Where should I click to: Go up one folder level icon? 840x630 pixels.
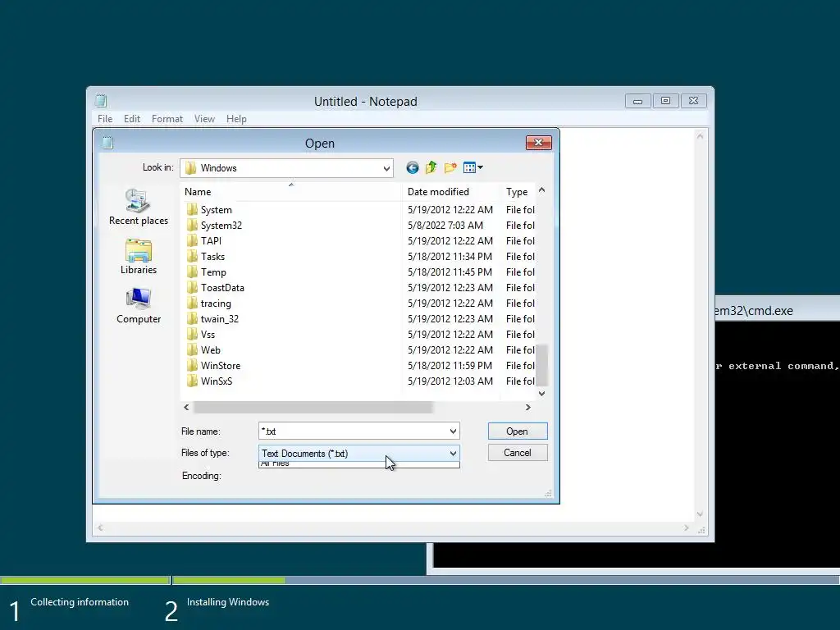tap(431, 167)
